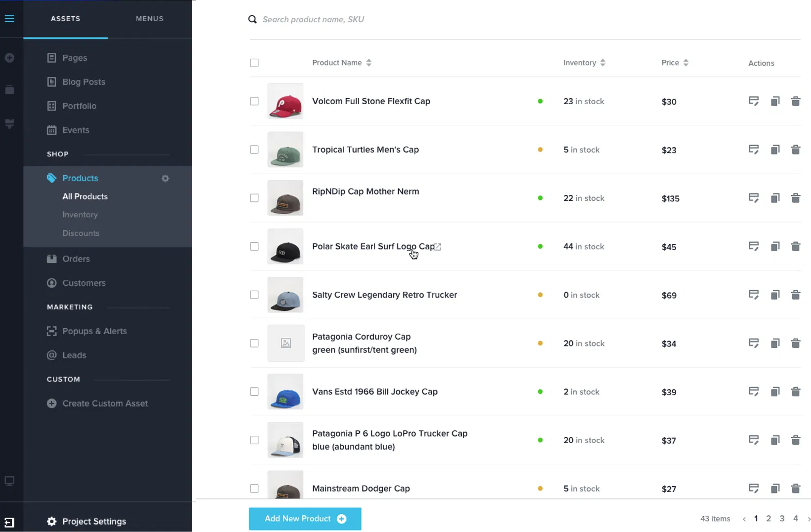Delete Salty Crew Legendary Retro Trucker
The image size is (811, 532).
[795, 295]
